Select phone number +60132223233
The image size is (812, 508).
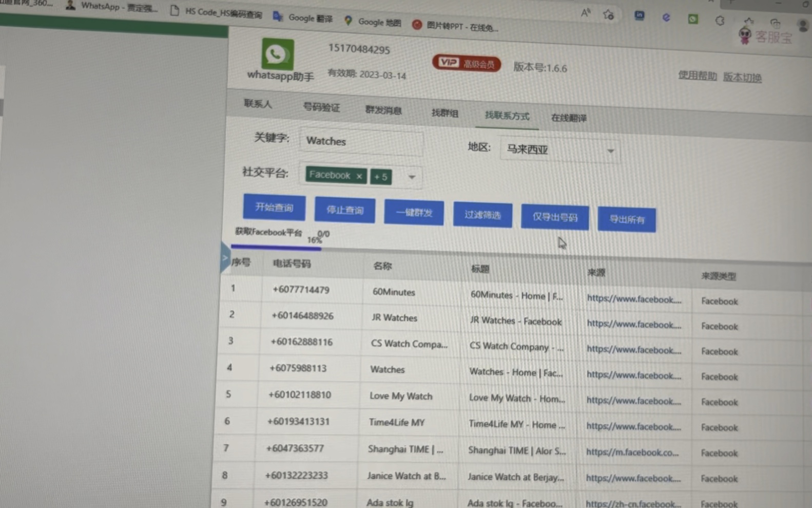(296, 475)
